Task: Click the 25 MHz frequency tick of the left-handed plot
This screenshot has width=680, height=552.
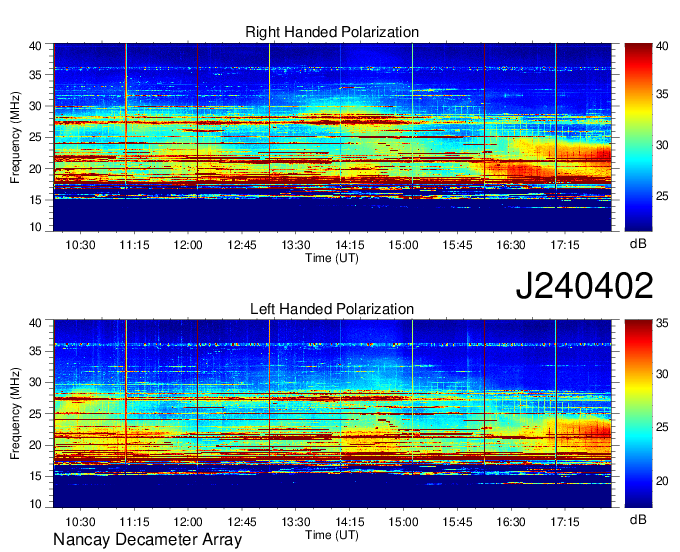Action: click(36, 414)
